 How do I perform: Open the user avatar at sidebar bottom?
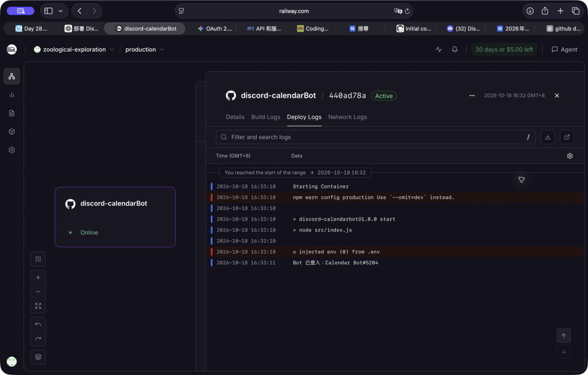coord(11,361)
